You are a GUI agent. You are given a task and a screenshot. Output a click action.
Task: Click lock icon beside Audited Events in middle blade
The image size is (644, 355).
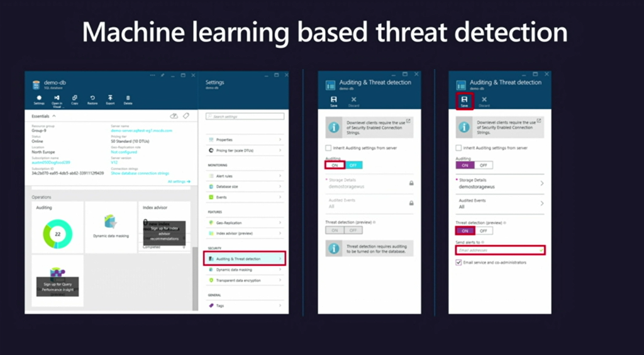point(411,203)
